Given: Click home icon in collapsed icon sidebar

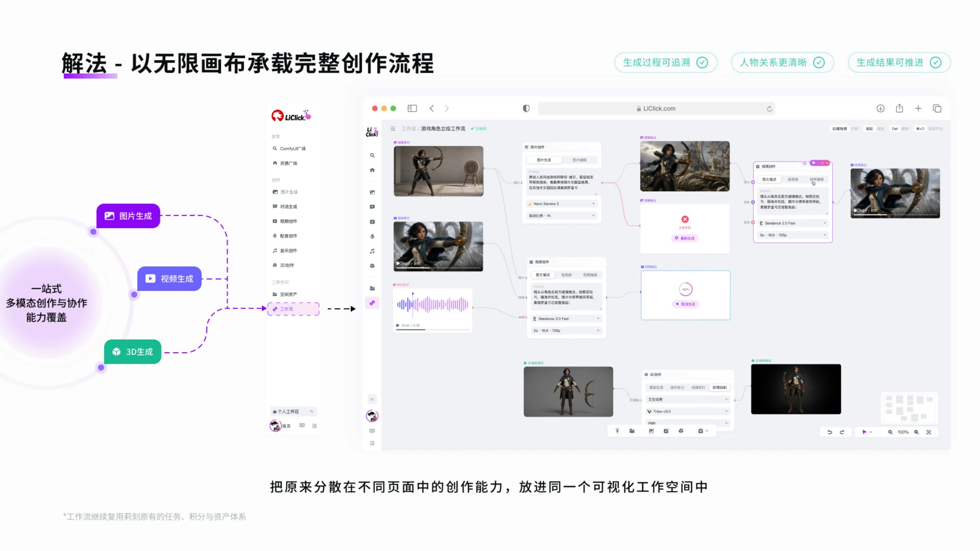Looking at the screenshot, I should pos(372,170).
